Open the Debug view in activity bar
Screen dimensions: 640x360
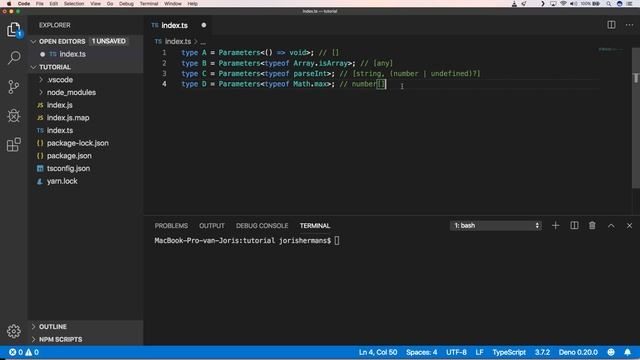pyautogui.click(x=13, y=116)
